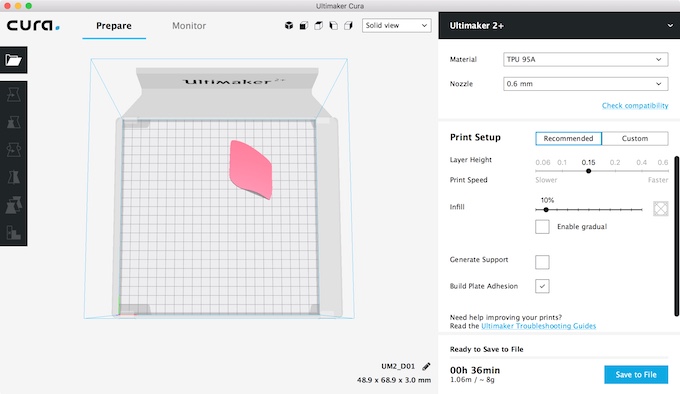The image size is (680, 394).
Task: Click the Cura logo
Action: tap(33, 26)
